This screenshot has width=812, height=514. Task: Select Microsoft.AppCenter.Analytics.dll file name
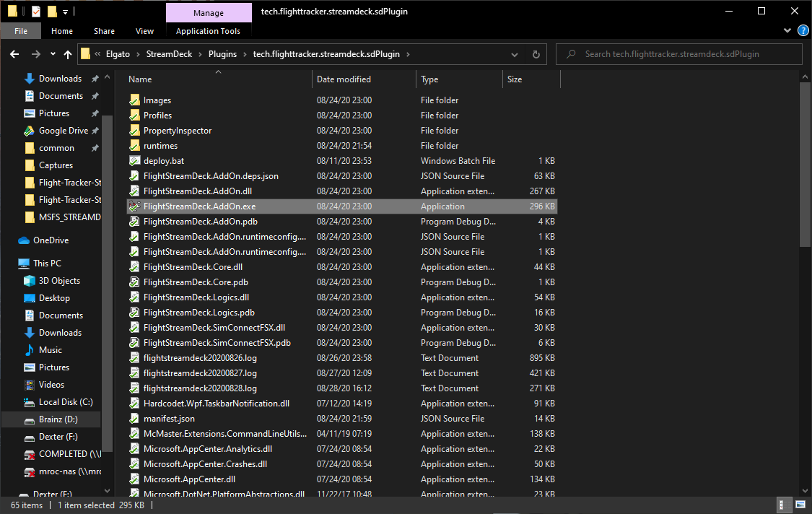(x=208, y=449)
